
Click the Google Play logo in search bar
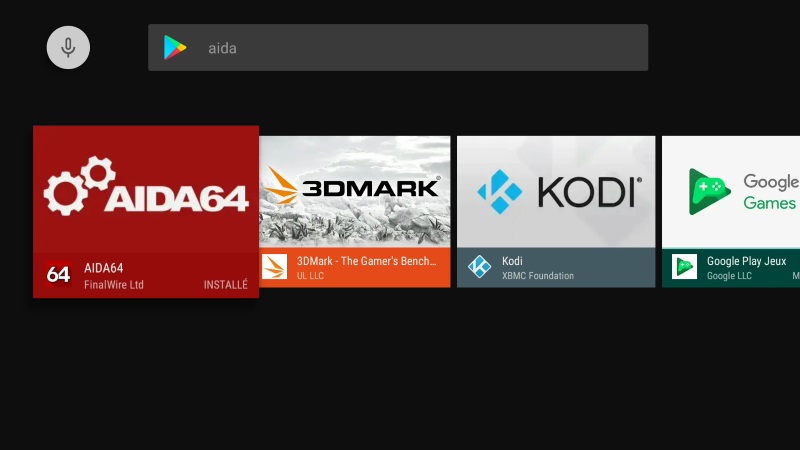[174, 47]
